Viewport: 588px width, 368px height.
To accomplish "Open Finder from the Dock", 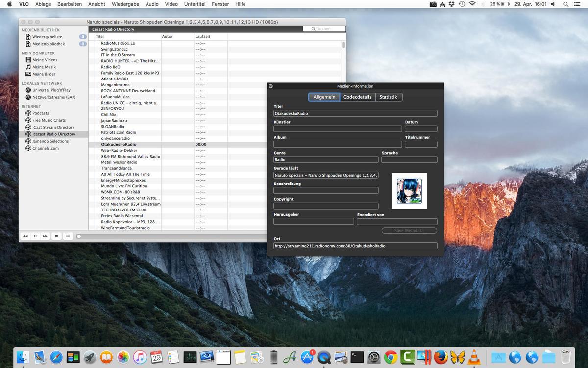I will click(x=23, y=357).
